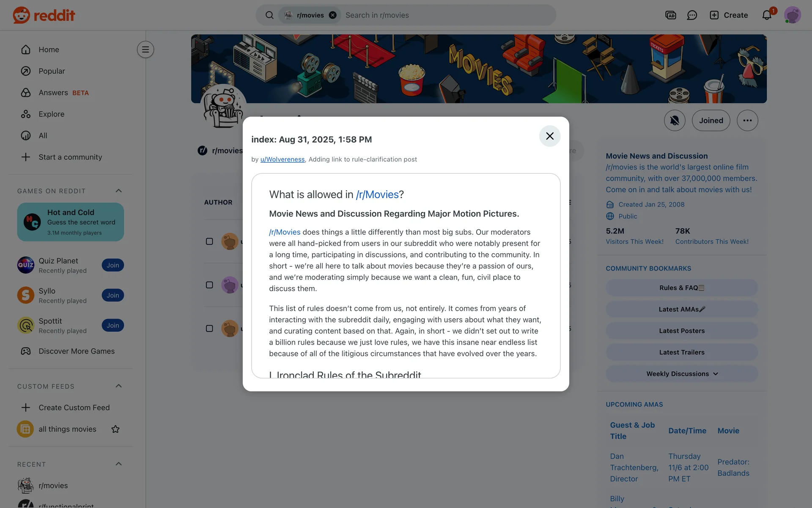
Task: Check the second revision row checkbox
Action: point(209,285)
